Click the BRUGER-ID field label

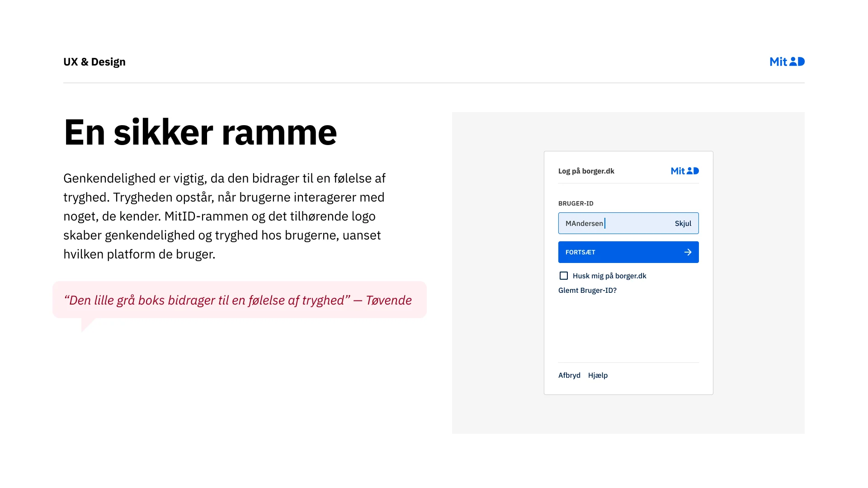(576, 203)
